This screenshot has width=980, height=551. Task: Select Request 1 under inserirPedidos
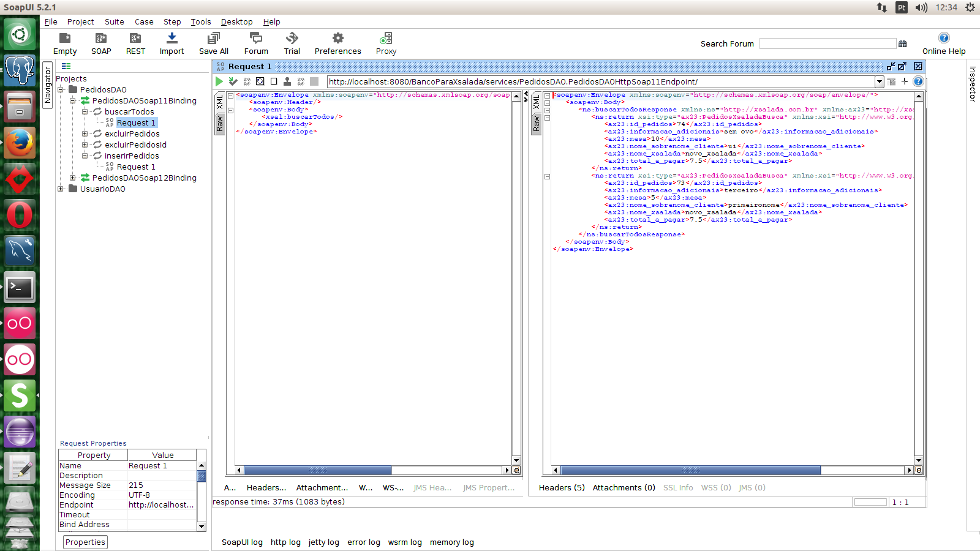(135, 167)
